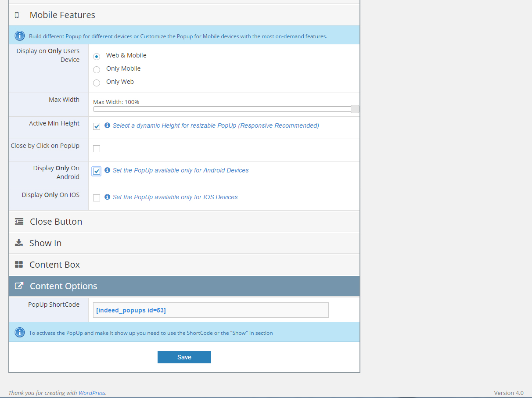This screenshot has height=398, width=532.
Task: Select the Only Mobile radio button
Action: [x=97, y=69]
